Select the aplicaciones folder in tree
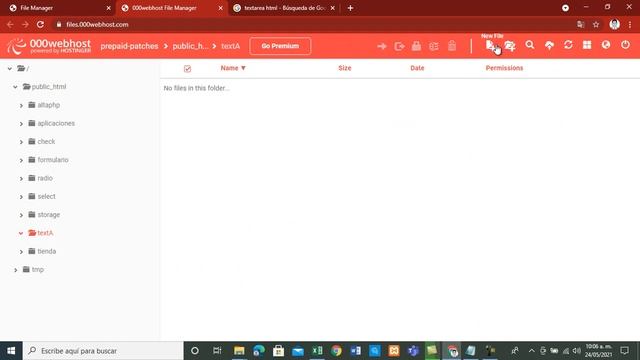640x360 pixels. (56, 123)
